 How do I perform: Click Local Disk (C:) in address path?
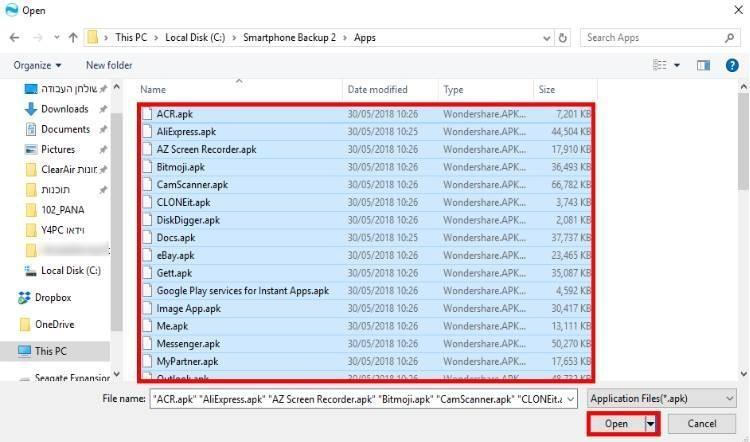[195, 37]
